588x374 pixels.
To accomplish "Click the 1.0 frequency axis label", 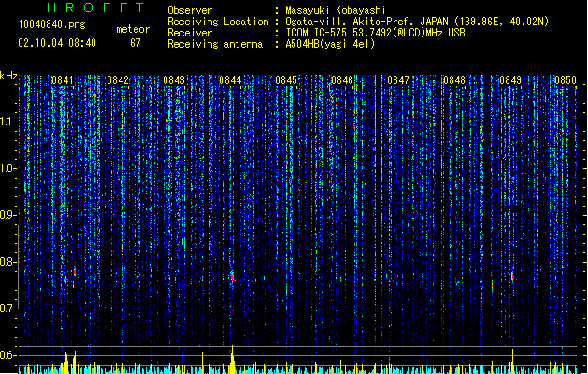I will [x=7, y=168].
